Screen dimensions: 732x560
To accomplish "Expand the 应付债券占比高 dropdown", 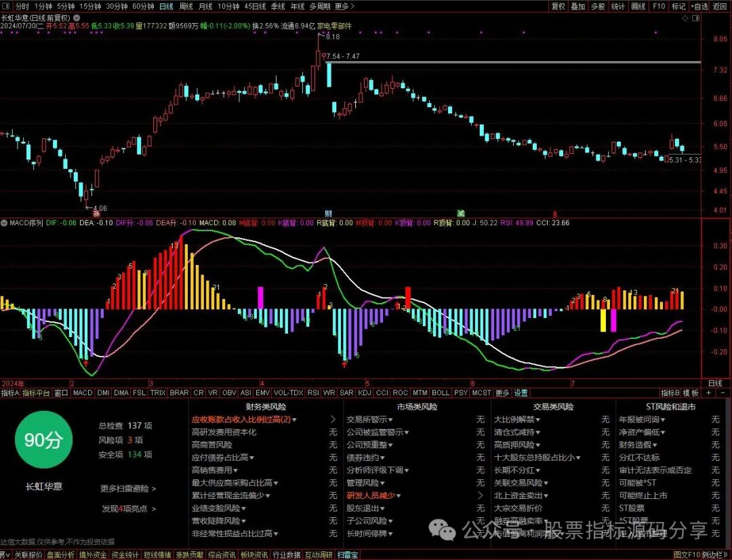I will [x=223, y=458].
